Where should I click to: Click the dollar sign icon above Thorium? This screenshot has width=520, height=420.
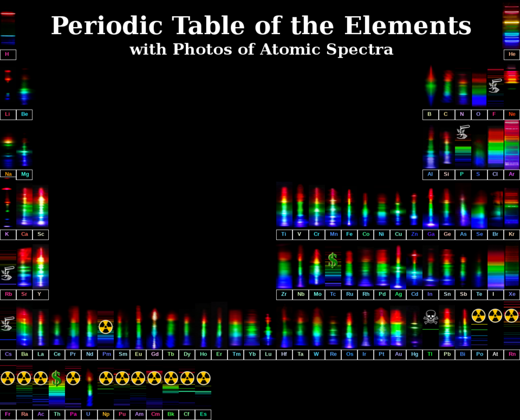(56, 379)
